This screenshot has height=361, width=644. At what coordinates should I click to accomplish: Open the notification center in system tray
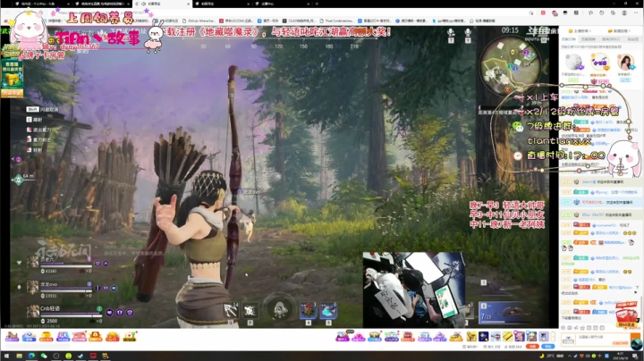click(x=635, y=356)
